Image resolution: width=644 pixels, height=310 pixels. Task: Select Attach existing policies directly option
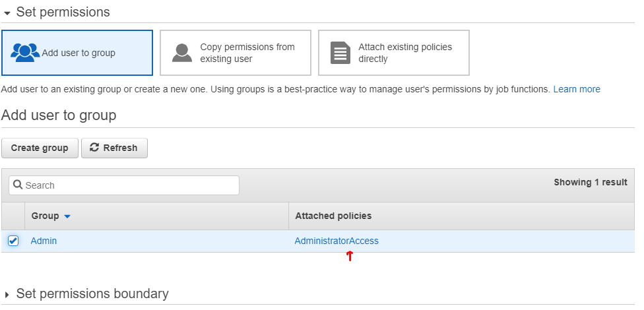[x=404, y=53]
